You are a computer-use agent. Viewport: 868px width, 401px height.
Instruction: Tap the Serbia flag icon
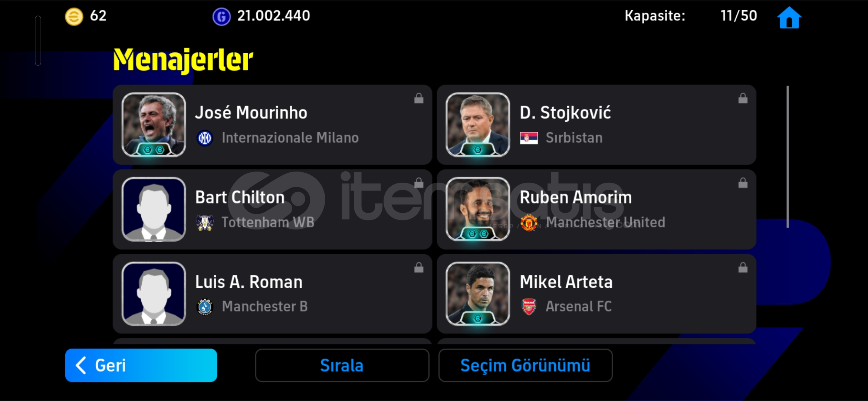click(529, 138)
